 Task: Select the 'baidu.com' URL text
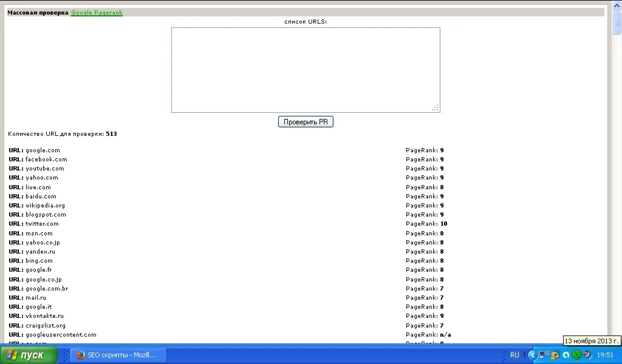[41, 197]
